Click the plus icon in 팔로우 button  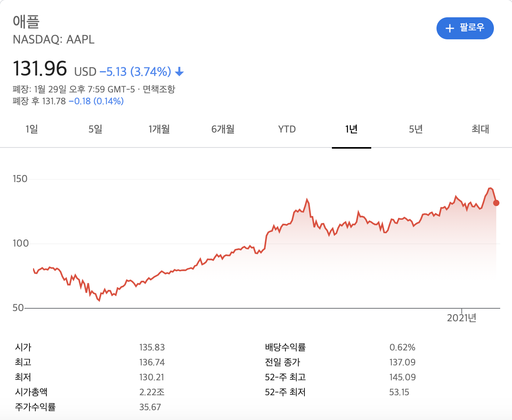(x=450, y=28)
